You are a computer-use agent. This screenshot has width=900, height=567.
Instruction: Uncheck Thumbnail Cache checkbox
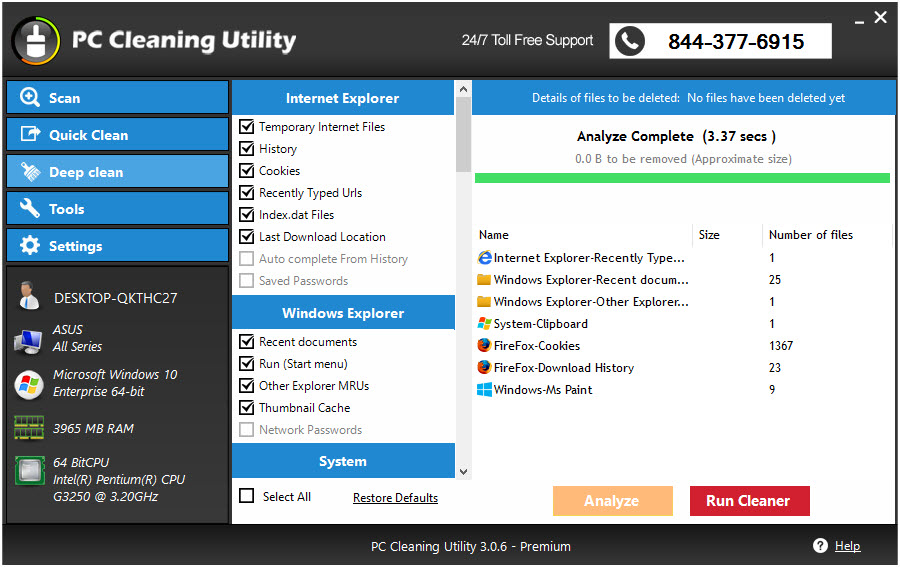tap(247, 407)
